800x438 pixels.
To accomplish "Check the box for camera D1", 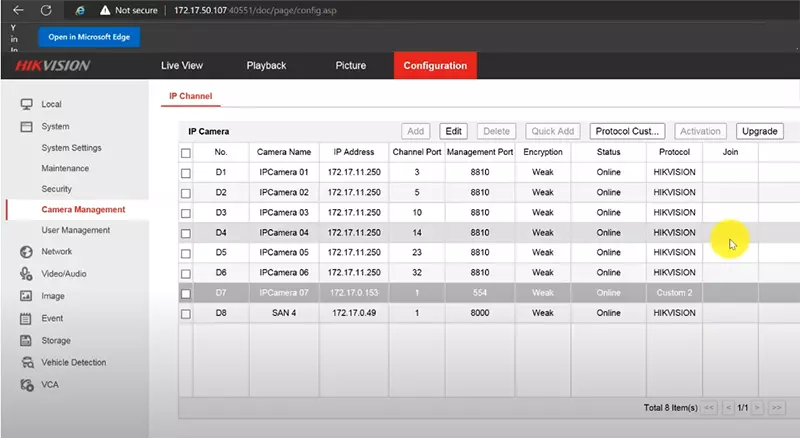I will 186,173.
